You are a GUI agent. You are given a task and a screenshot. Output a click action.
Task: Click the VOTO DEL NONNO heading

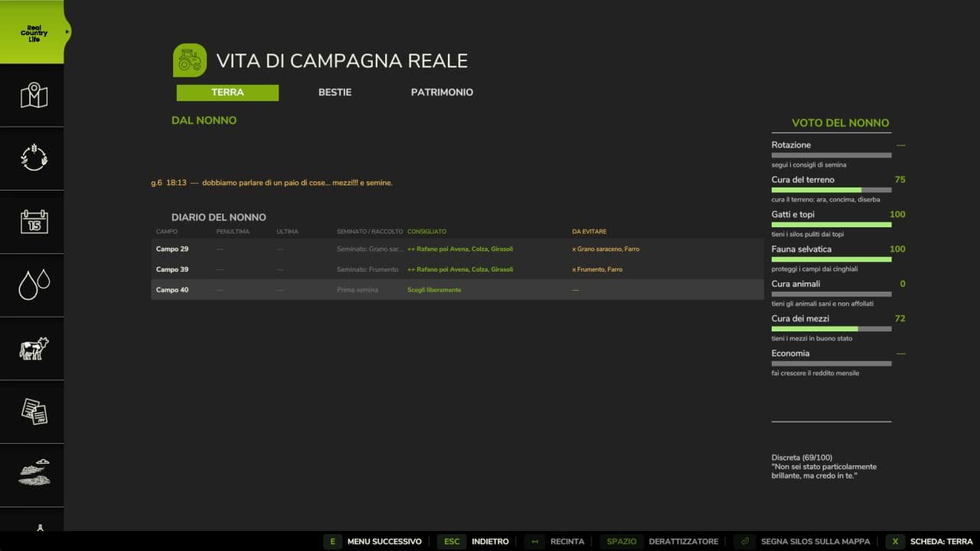tap(841, 122)
